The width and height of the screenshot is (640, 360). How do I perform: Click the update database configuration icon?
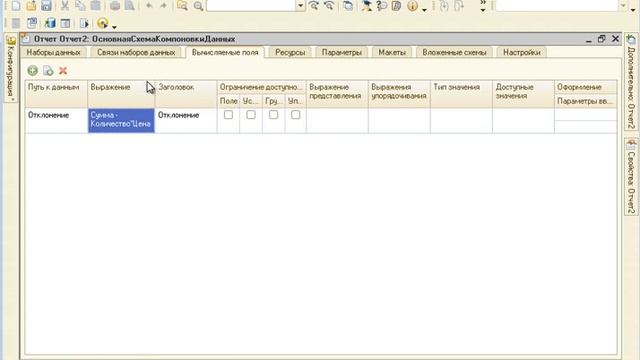pos(50,23)
